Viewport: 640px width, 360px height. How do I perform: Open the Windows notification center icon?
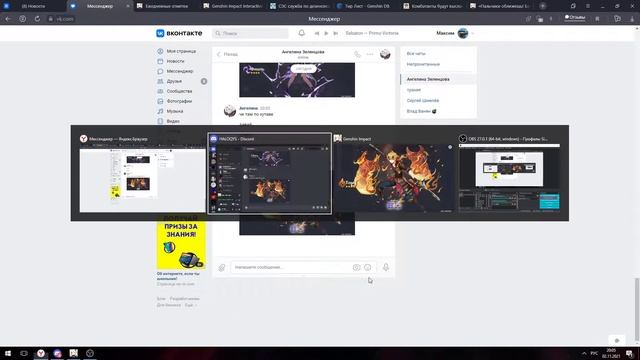(x=629, y=353)
